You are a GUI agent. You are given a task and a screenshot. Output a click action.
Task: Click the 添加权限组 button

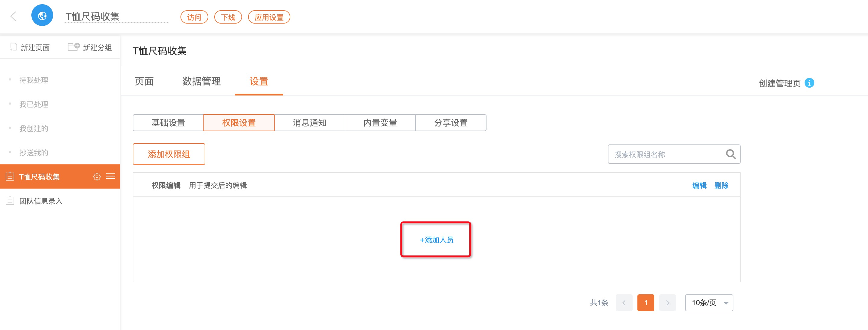169,154
